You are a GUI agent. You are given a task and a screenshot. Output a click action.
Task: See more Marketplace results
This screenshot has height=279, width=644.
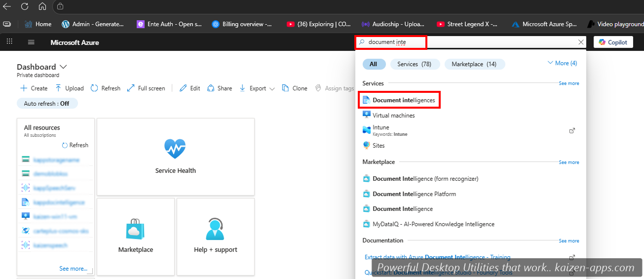click(x=568, y=162)
